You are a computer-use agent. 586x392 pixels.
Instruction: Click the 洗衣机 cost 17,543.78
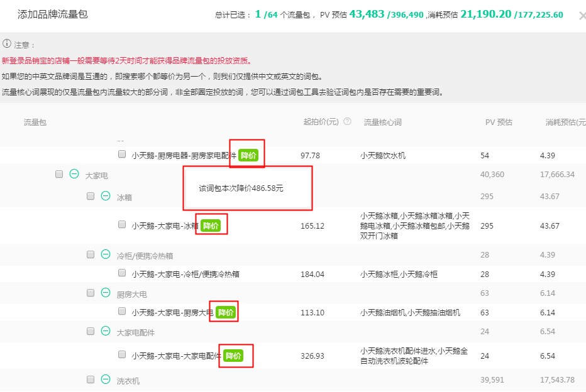point(557,379)
